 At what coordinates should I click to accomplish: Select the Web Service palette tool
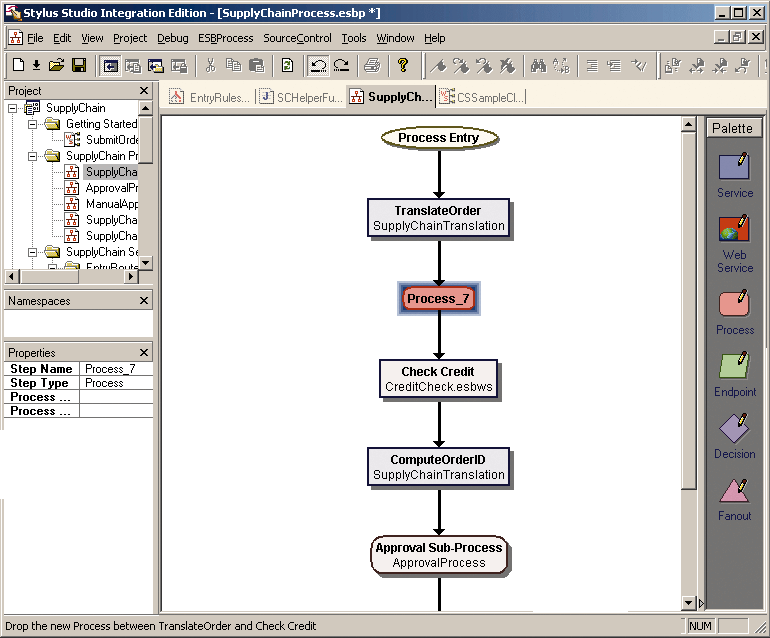735,244
